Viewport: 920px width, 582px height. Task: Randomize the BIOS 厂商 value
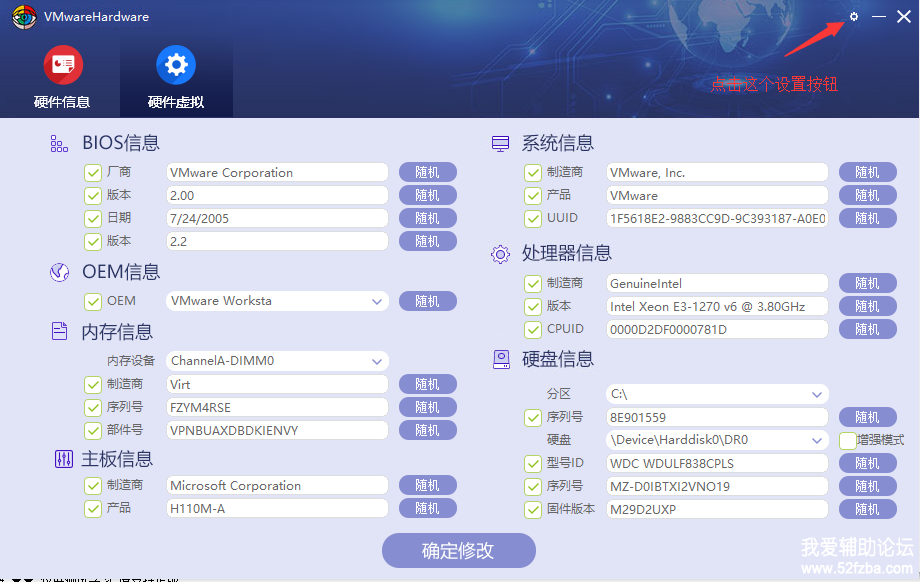pos(428,172)
